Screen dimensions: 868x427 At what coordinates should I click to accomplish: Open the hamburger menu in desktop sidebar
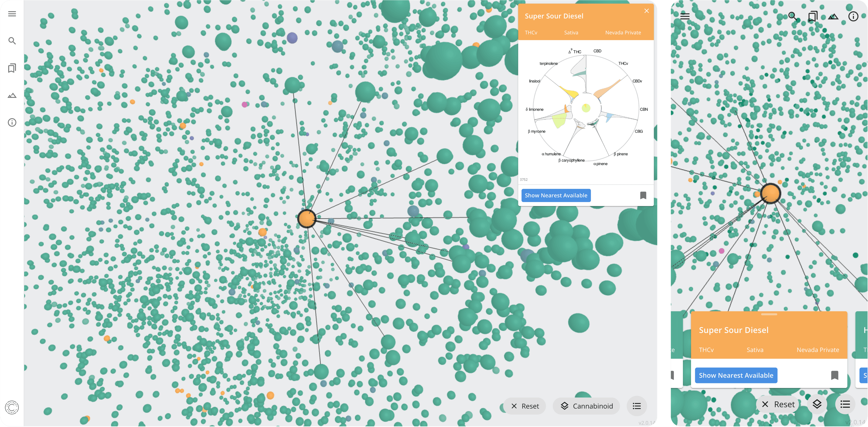point(12,14)
